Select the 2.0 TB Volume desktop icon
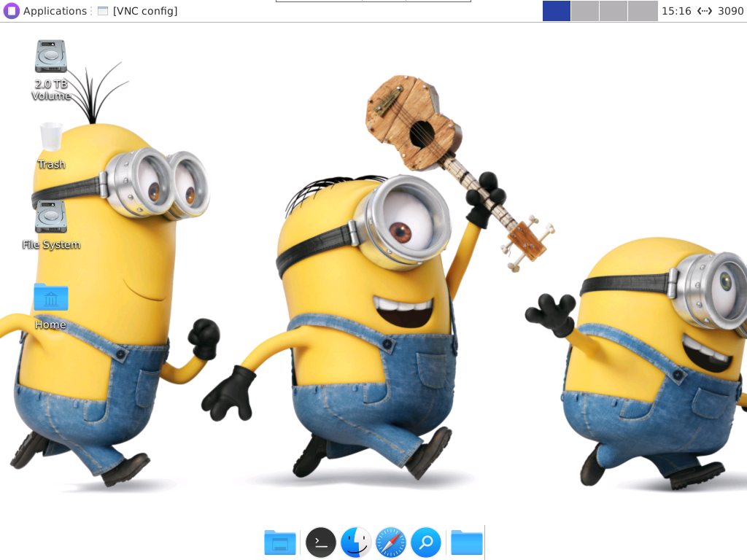Viewport: 747px width, 560px height. point(50,70)
